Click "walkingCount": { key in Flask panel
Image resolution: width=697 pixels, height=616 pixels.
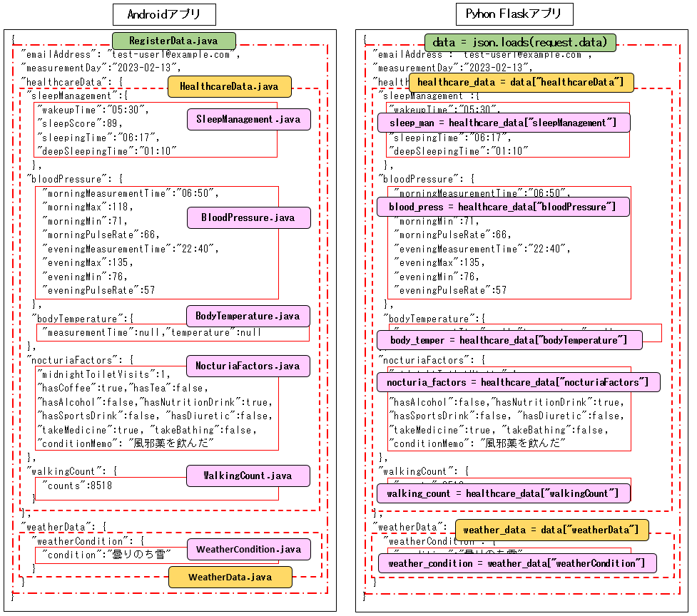click(424, 471)
